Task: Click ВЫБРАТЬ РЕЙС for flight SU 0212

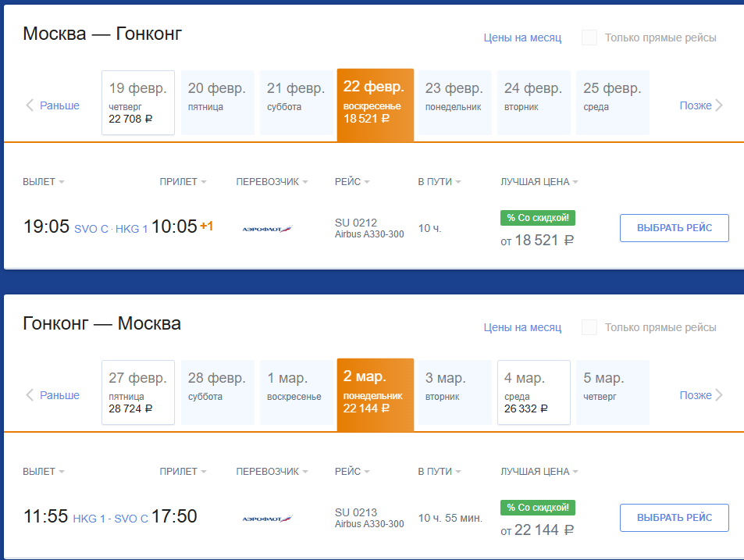Action: [x=675, y=228]
